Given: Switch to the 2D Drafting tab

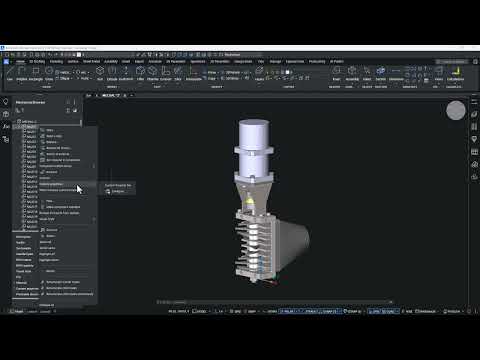Looking at the screenshot, I should tap(37, 62).
